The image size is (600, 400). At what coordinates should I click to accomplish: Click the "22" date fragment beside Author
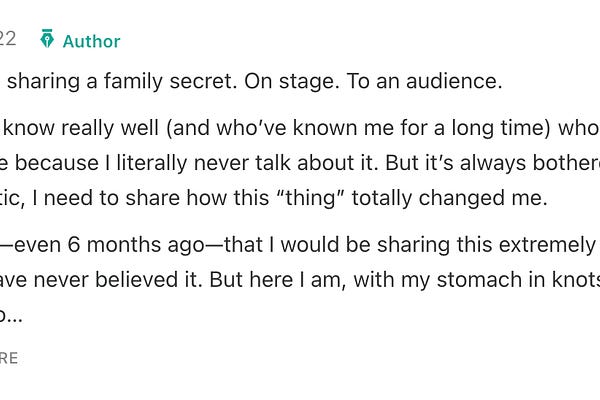(x=8, y=39)
